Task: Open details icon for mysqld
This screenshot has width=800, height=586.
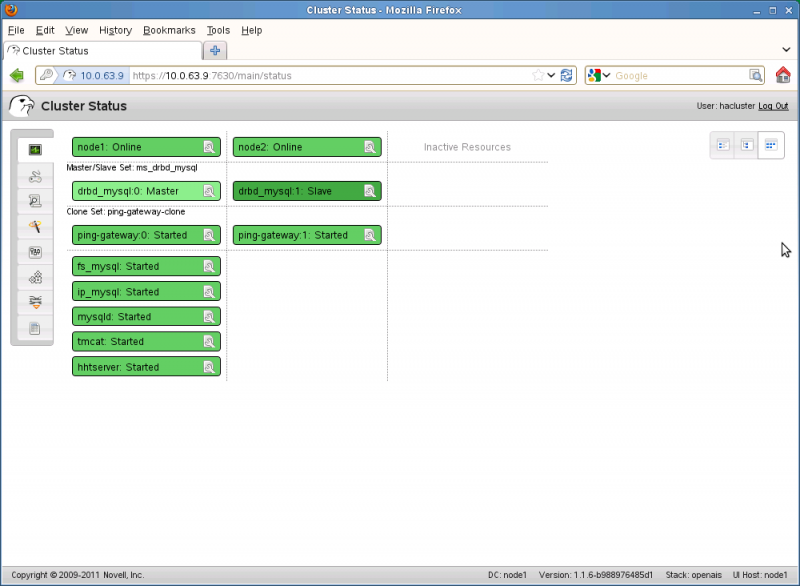Action: pos(209,317)
